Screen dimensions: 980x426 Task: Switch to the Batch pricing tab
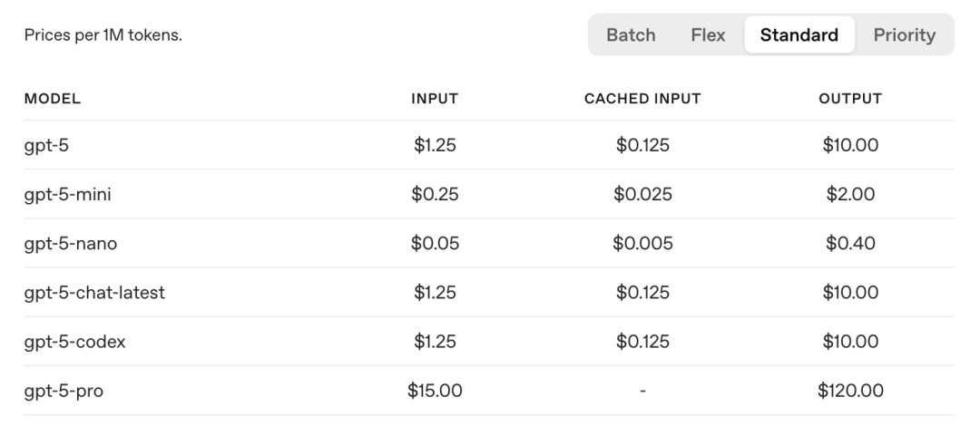630,35
